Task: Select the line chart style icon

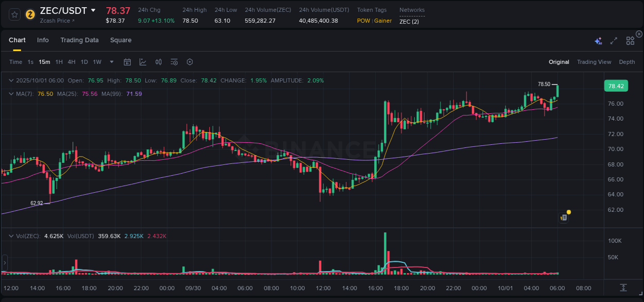Action: (142, 62)
